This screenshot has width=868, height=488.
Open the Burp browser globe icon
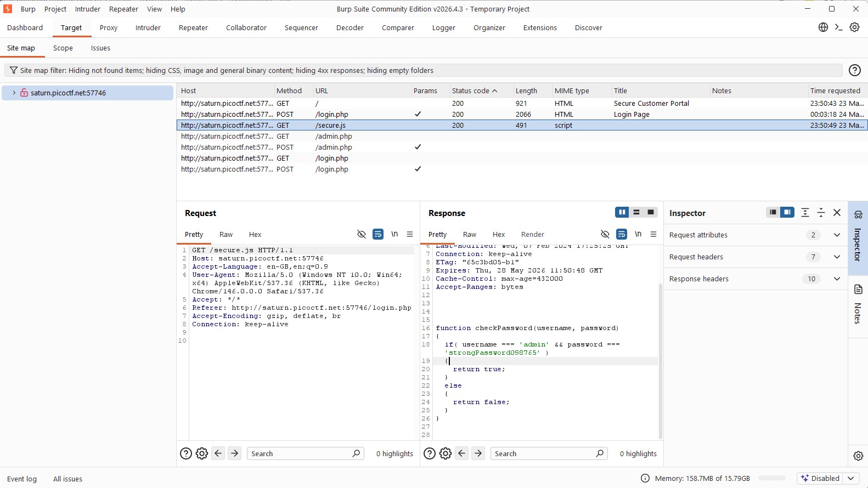823,27
